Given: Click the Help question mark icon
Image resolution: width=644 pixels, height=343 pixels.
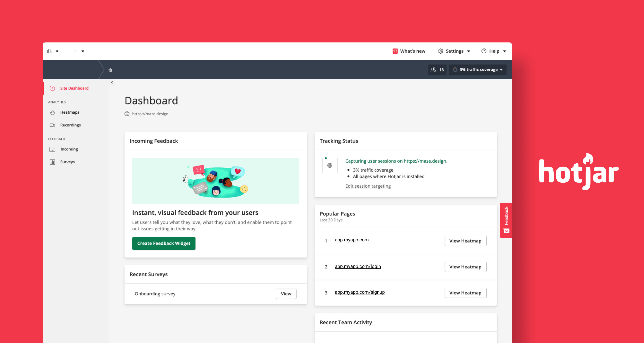Looking at the screenshot, I should (484, 51).
